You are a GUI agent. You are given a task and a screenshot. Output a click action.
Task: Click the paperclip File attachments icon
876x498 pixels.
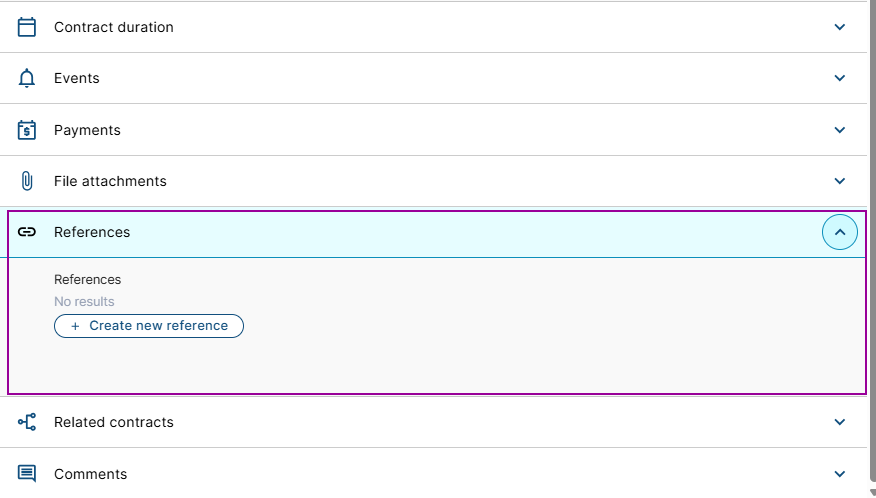click(27, 181)
